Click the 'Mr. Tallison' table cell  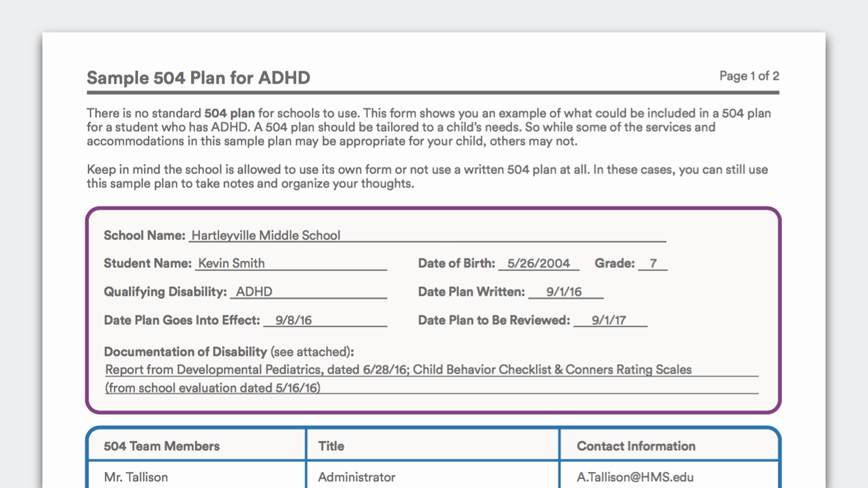click(136, 477)
